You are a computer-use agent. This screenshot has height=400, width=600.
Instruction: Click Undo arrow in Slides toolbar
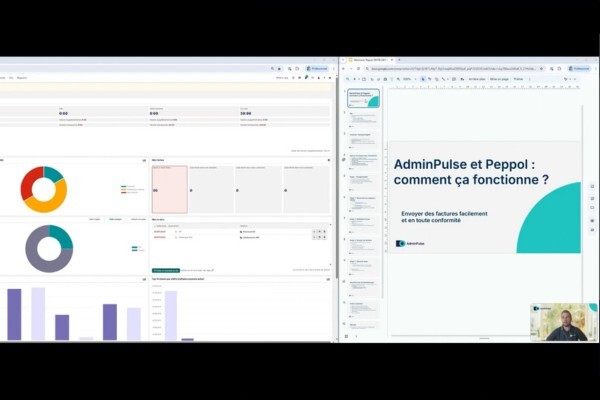pyautogui.click(x=372, y=79)
